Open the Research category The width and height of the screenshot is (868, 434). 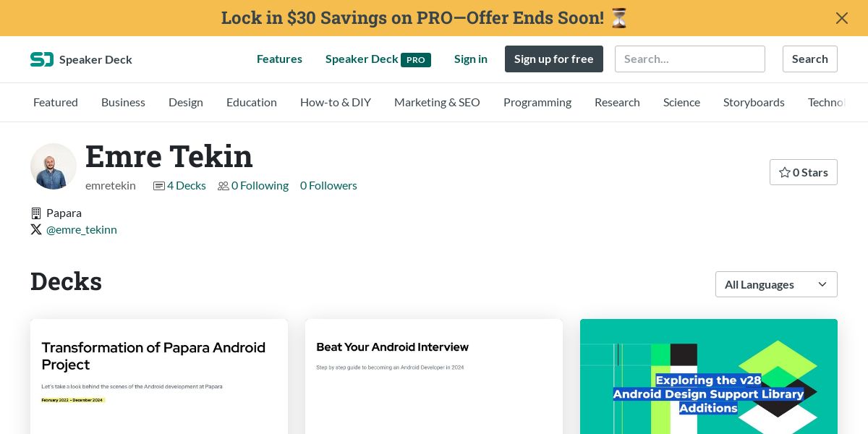[x=617, y=103]
